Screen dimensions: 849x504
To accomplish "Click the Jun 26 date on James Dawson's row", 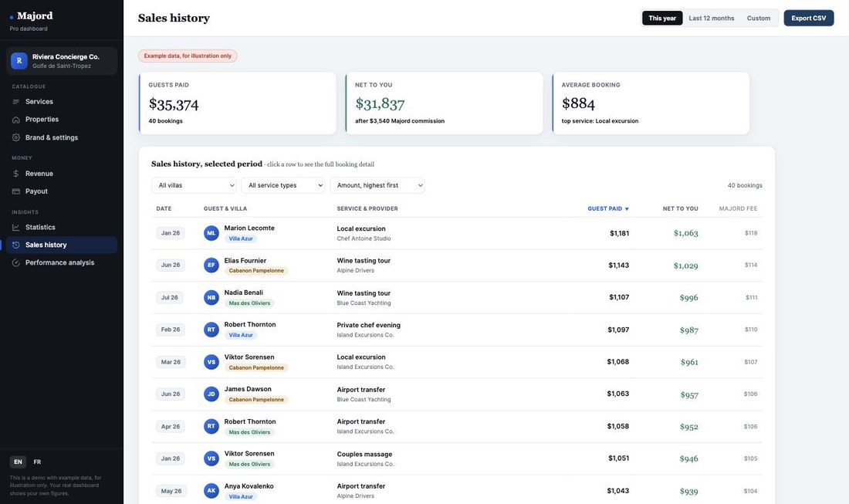I will pyautogui.click(x=171, y=394).
